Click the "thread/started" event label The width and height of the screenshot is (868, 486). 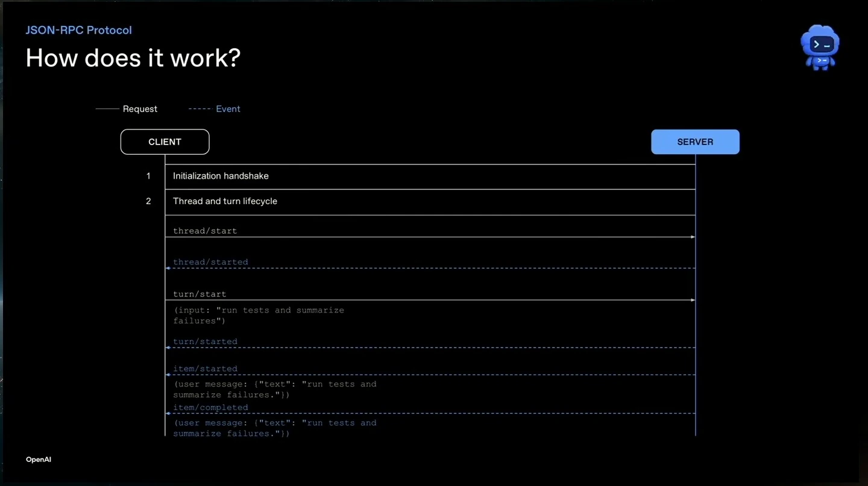(x=210, y=262)
